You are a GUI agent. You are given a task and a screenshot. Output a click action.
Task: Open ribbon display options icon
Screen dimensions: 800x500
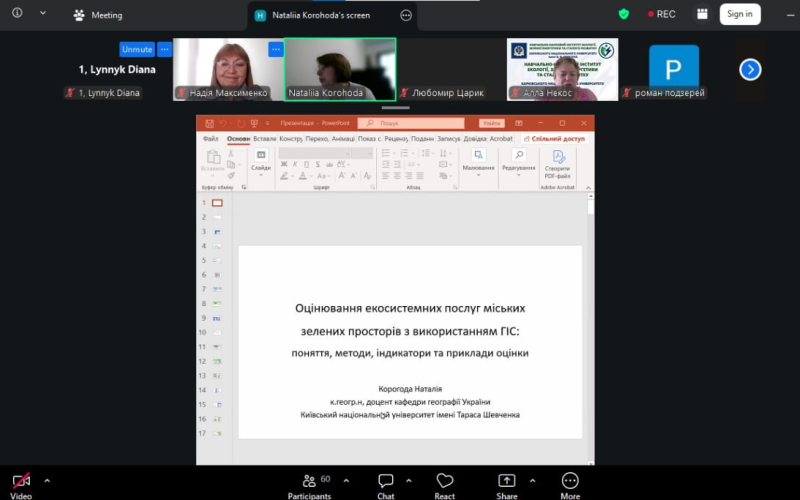518,123
